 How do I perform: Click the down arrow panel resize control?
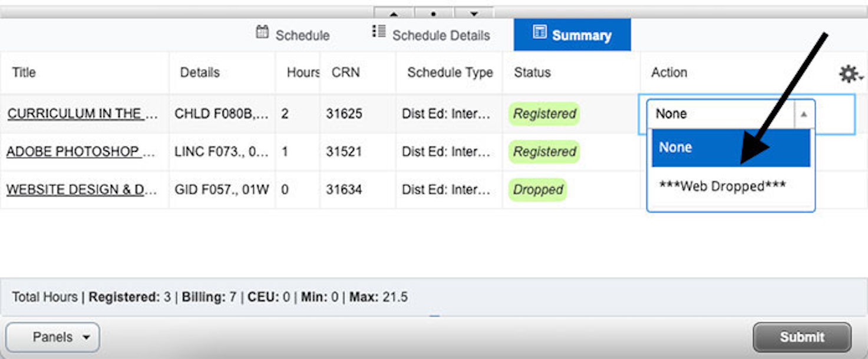[473, 13]
